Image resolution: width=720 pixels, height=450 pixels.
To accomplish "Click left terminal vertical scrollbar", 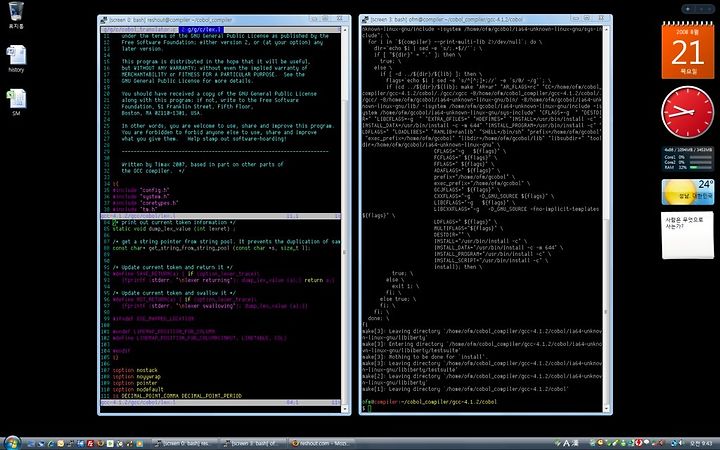I will coord(345,218).
